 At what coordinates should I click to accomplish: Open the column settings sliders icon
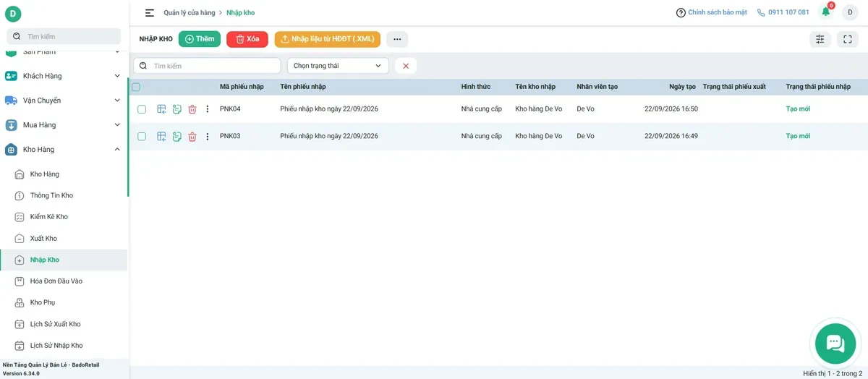(820, 40)
